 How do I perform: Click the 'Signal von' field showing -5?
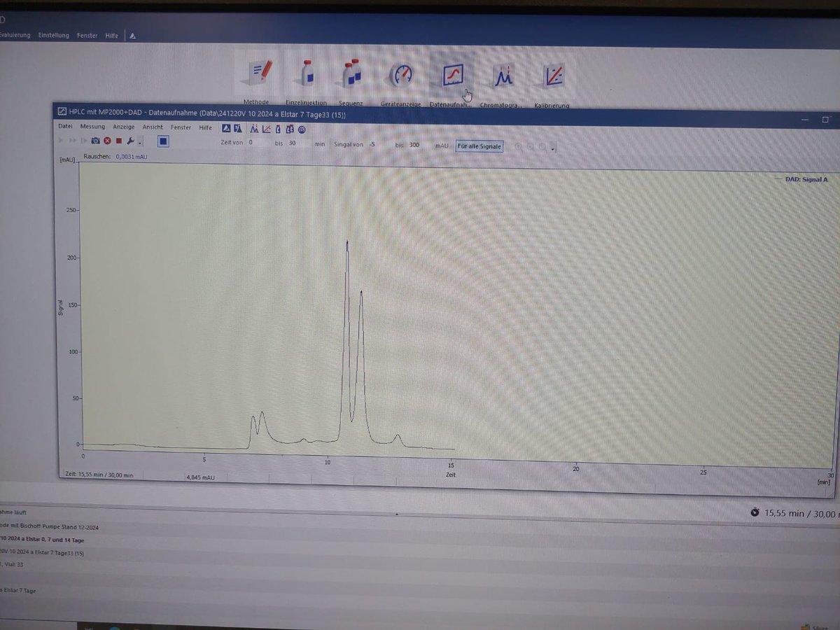pyautogui.click(x=379, y=144)
